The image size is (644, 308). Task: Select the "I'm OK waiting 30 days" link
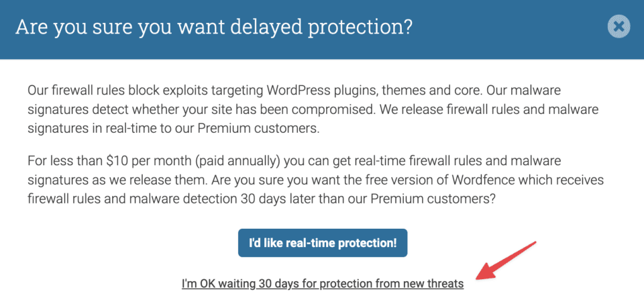[x=323, y=284]
